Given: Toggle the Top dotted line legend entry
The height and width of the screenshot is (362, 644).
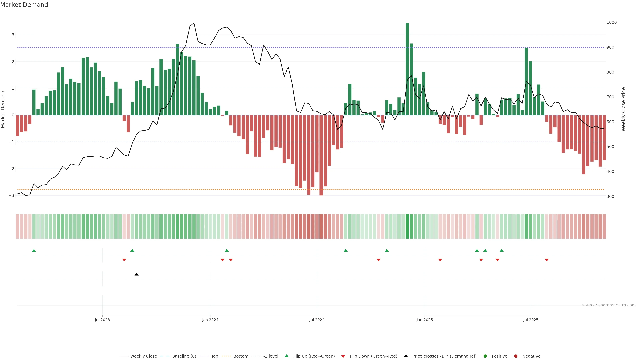Looking at the screenshot, I should tap(214, 356).
